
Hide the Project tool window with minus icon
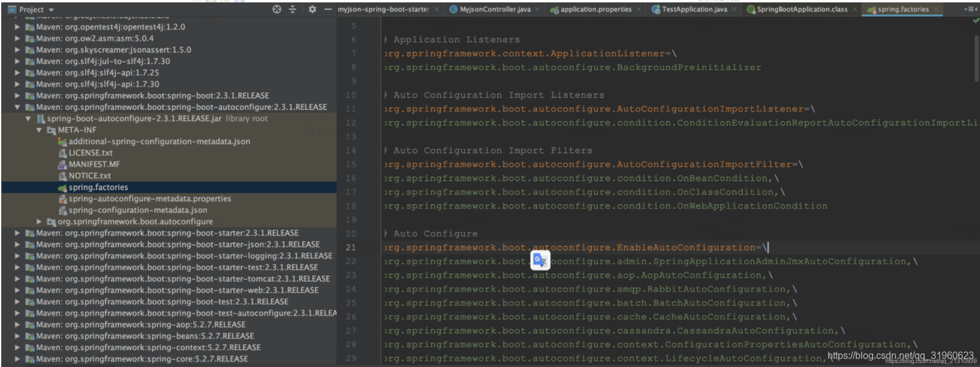[x=328, y=9]
